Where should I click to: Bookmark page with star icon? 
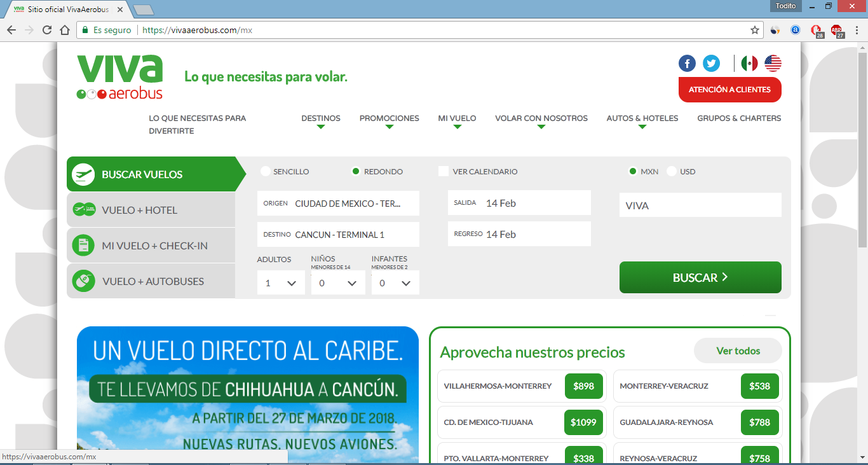[755, 30]
